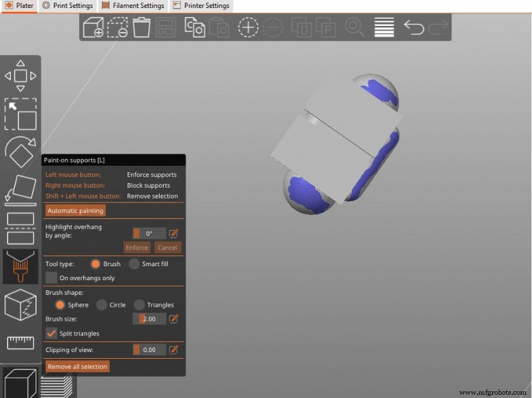The width and height of the screenshot is (532, 398).
Task: Click the Undo arrow
Action: coord(414,27)
